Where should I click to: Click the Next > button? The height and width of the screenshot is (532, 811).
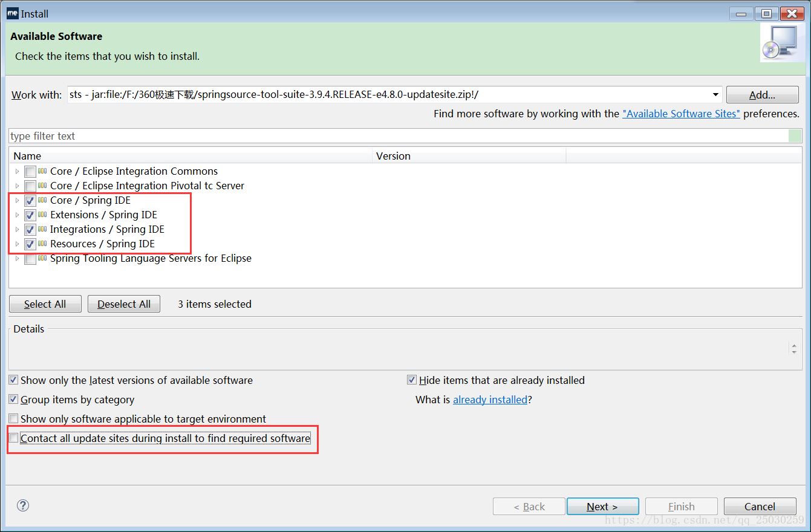(602, 507)
